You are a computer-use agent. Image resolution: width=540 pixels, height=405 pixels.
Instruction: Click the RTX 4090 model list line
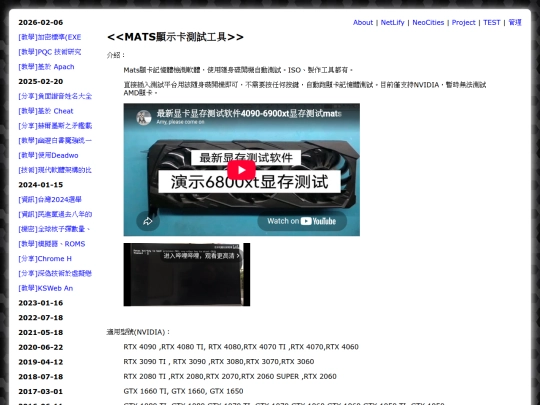(x=241, y=347)
